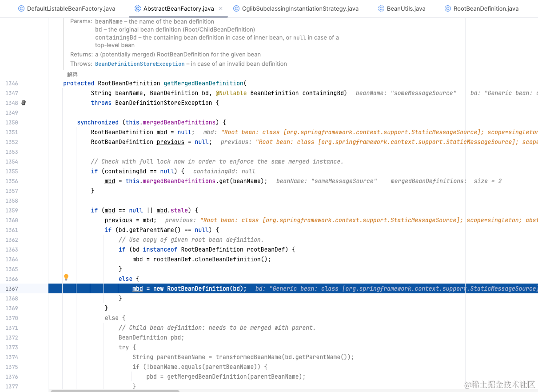This screenshot has width=538, height=392.
Task: Close the AbstractBeanFactory.java tab
Action: click(221, 8)
